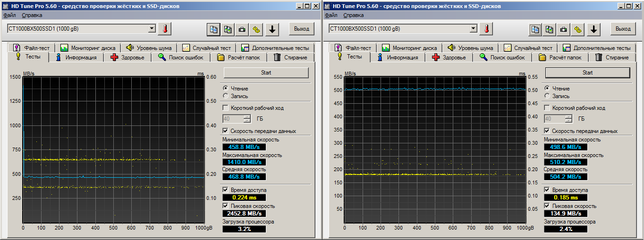Open options gears icon in right window
Viewport: 644px width, 240px height.
click(x=578, y=29)
